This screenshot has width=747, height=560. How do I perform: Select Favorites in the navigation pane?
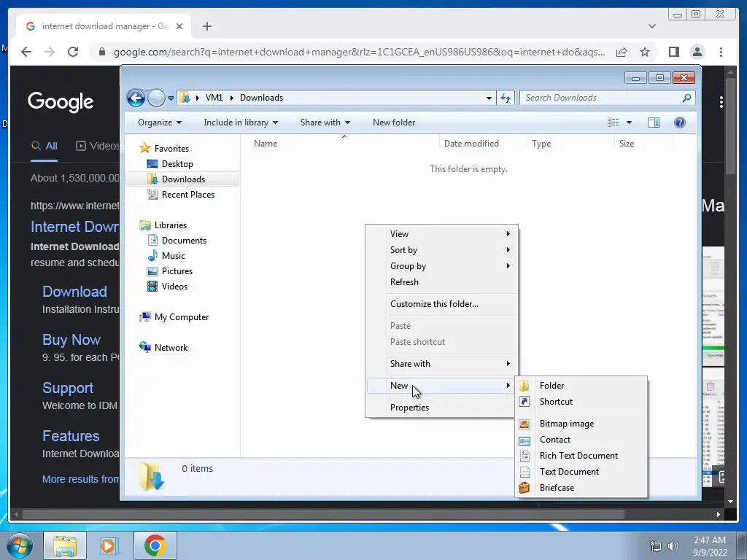click(x=164, y=149)
